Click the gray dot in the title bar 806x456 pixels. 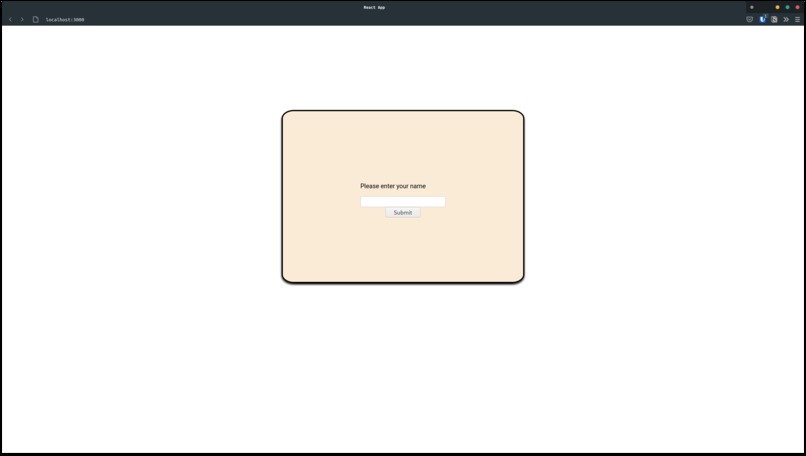tap(752, 7)
